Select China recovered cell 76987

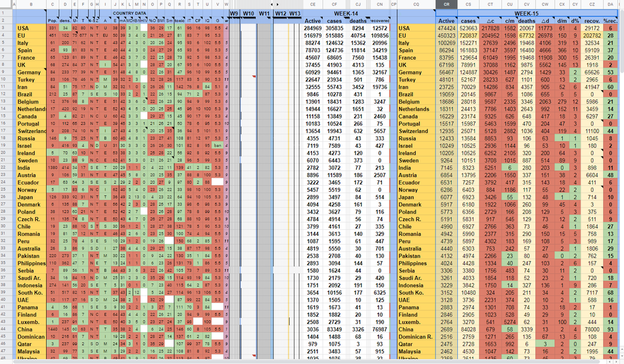coord(380,329)
